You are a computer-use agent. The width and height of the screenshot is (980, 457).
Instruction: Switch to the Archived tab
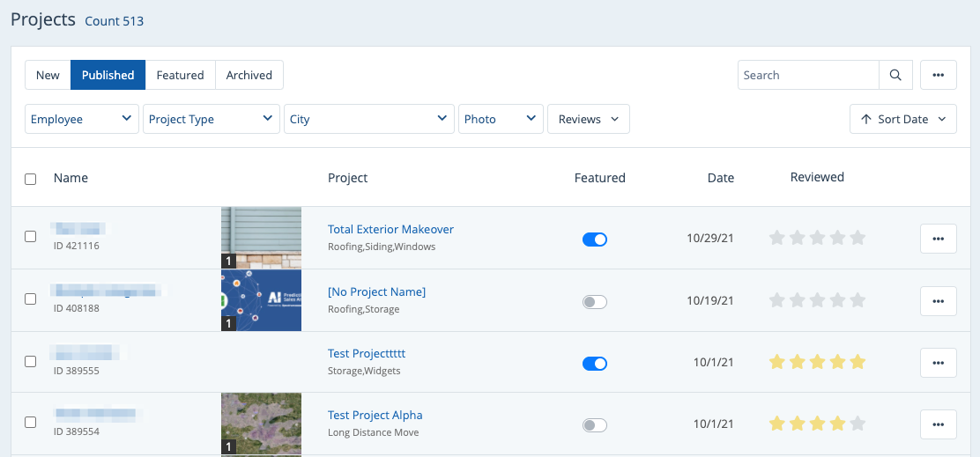point(249,75)
